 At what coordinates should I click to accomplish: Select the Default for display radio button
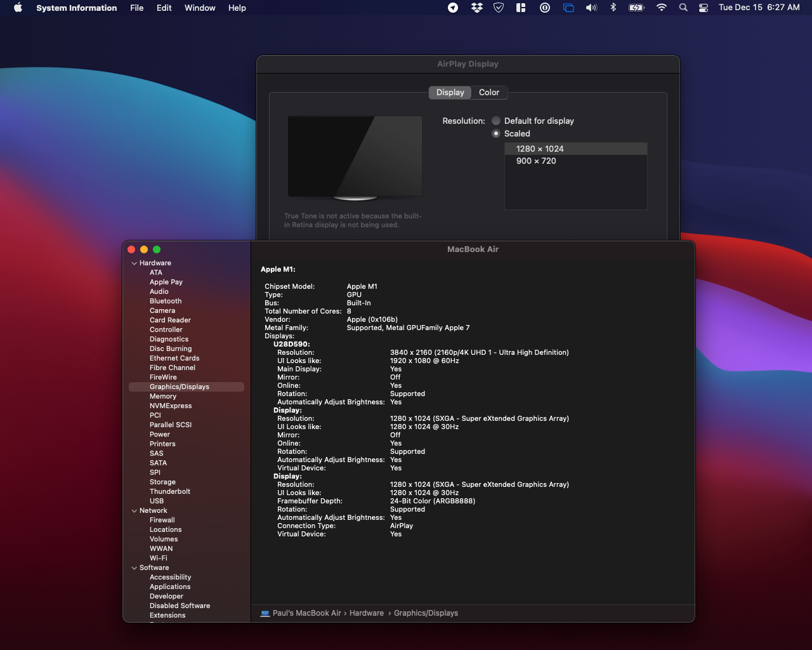click(495, 121)
